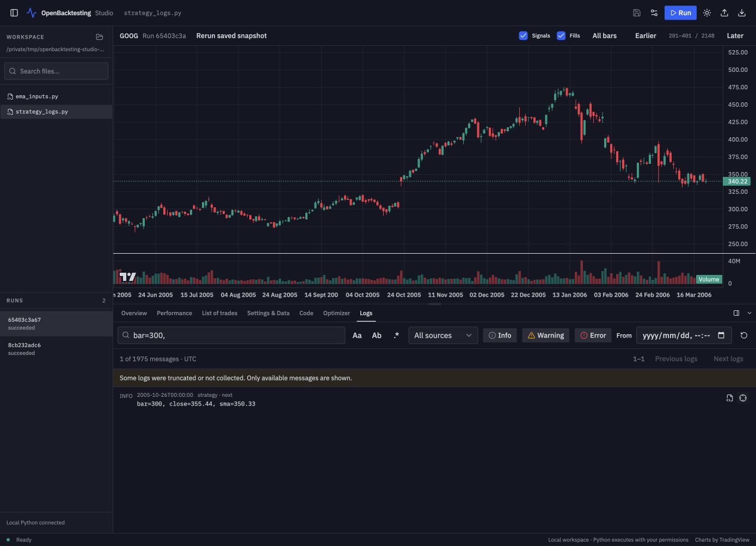Open the List of trades tab
Viewport: 756px width, 546px height.
(x=219, y=313)
